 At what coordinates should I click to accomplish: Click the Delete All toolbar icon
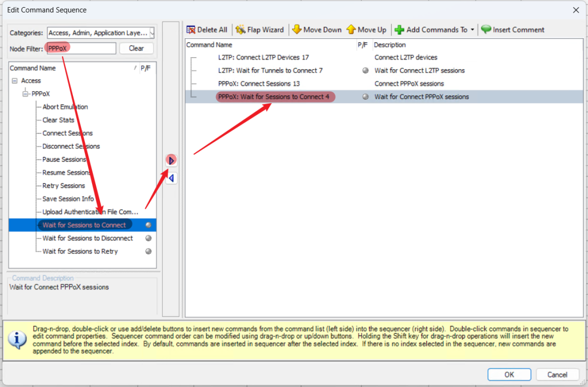191,30
